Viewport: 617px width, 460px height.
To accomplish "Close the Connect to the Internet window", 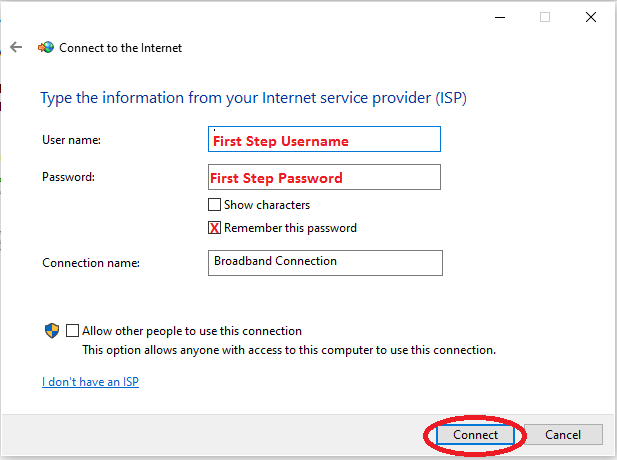I will [x=592, y=17].
